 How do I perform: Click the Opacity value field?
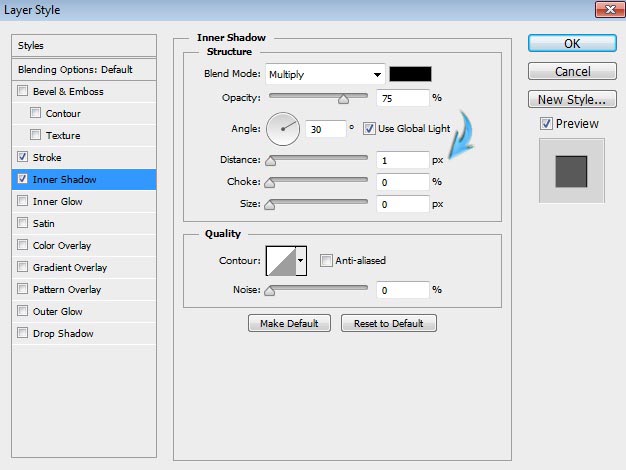pyautogui.click(x=402, y=98)
